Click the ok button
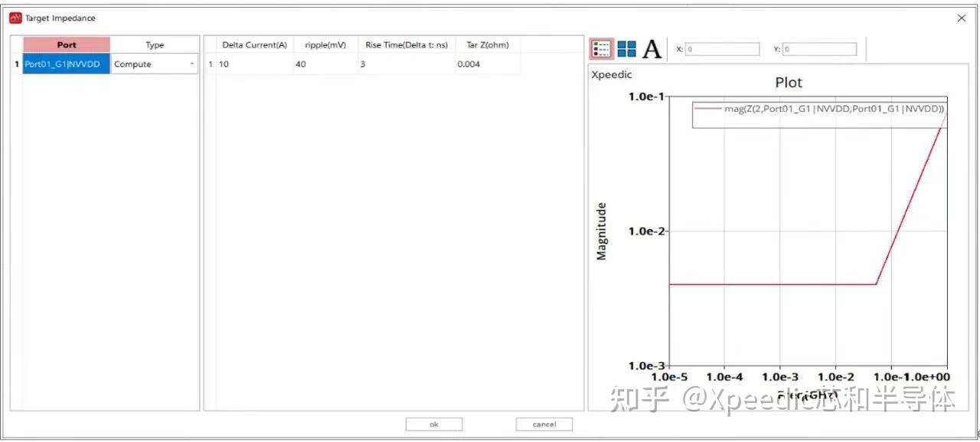This screenshot has height=442, width=980. click(433, 424)
